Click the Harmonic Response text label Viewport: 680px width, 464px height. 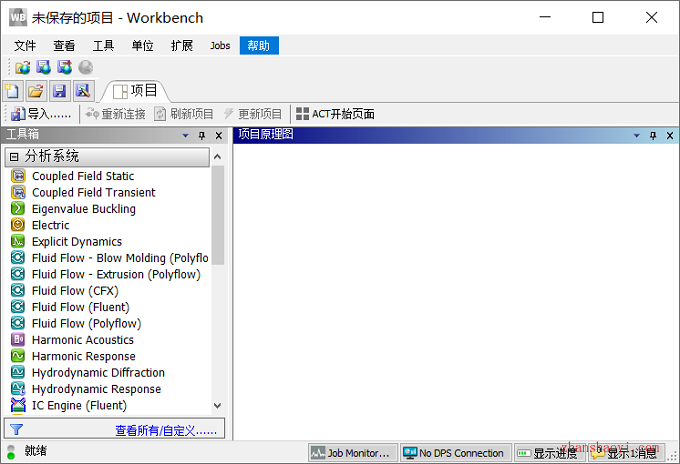pos(84,356)
